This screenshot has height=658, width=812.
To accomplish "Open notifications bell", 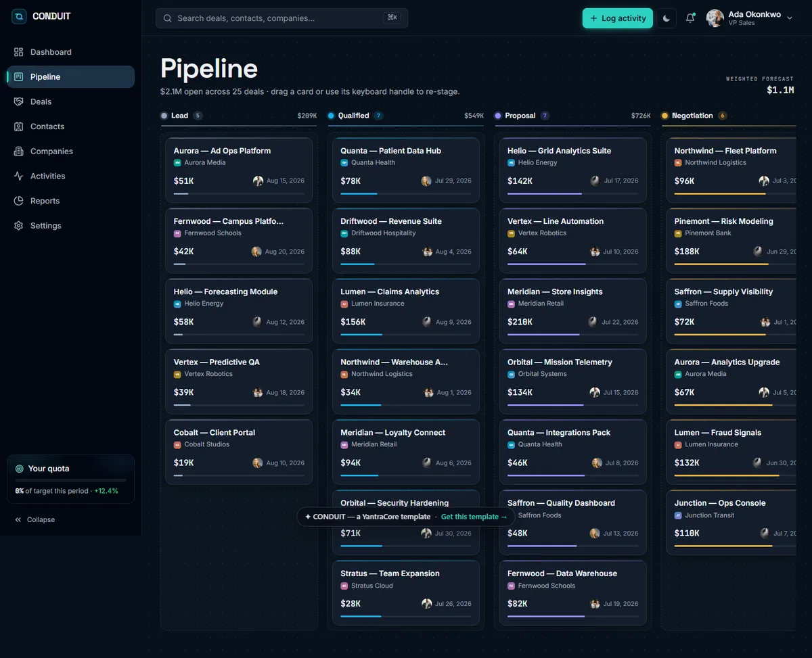I will (690, 18).
